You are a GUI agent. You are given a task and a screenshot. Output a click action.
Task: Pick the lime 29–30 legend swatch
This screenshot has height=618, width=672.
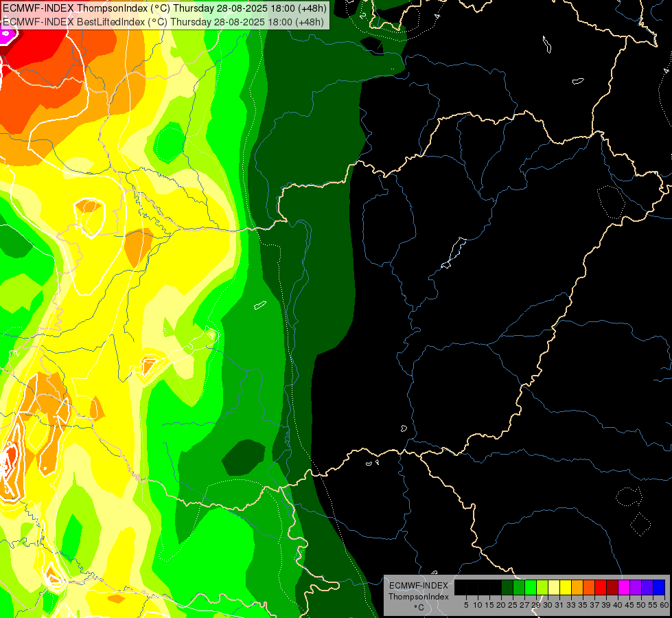pyautogui.click(x=542, y=587)
